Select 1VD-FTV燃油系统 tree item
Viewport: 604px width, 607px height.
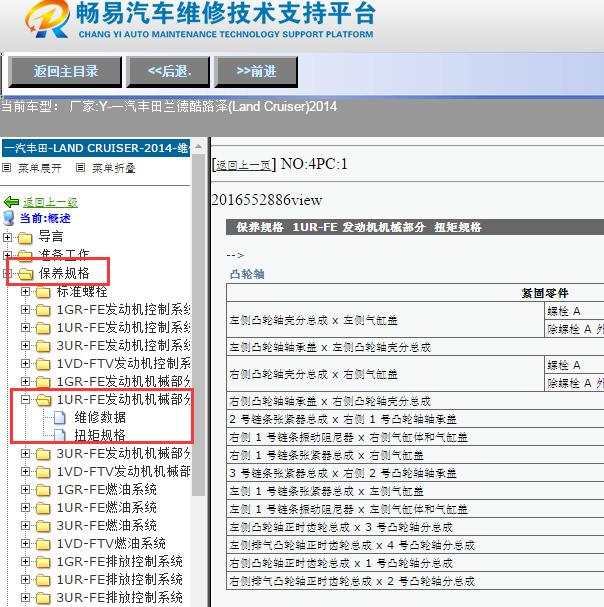click(111, 544)
